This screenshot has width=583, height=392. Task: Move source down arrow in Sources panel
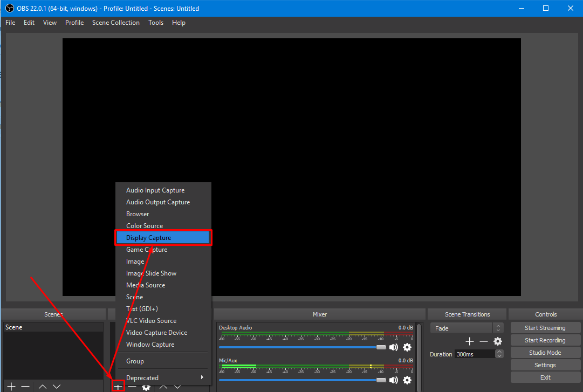[x=177, y=387]
